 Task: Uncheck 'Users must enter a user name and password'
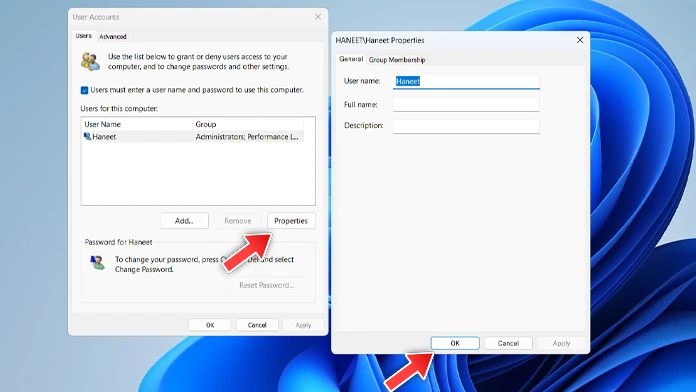pyautogui.click(x=84, y=90)
